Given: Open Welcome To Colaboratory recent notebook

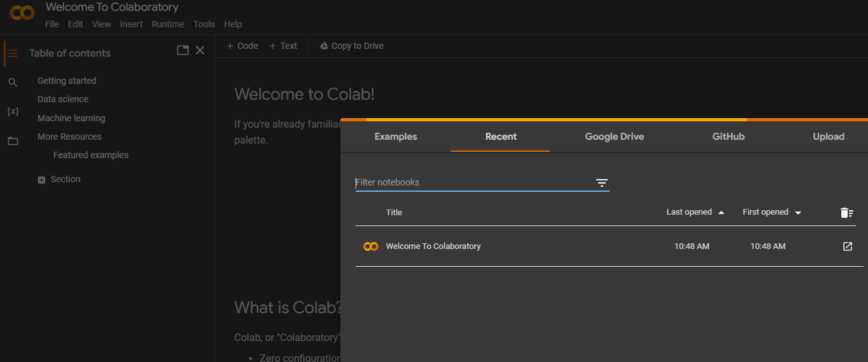Looking at the screenshot, I should point(433,246).
